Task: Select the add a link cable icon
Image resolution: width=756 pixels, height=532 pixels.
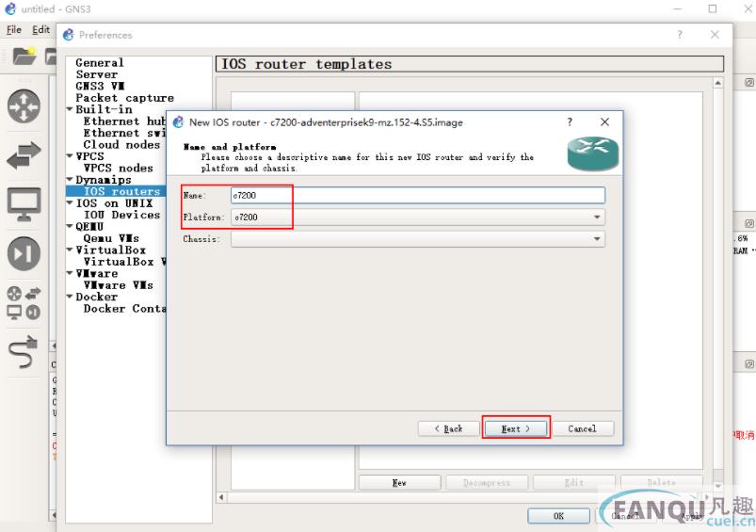Action: pyautogui.click(x=23, y=351)
